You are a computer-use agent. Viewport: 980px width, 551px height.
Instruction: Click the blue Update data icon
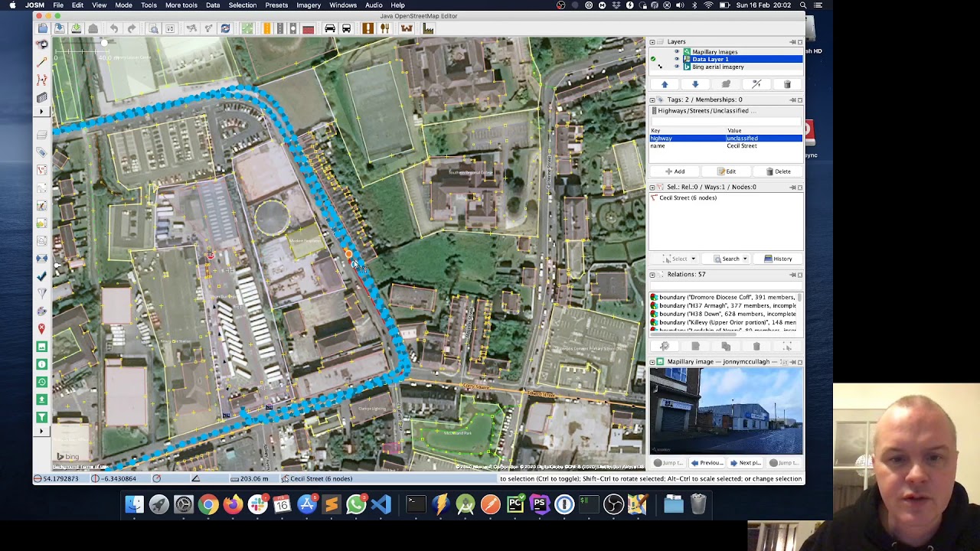point(225,29)
